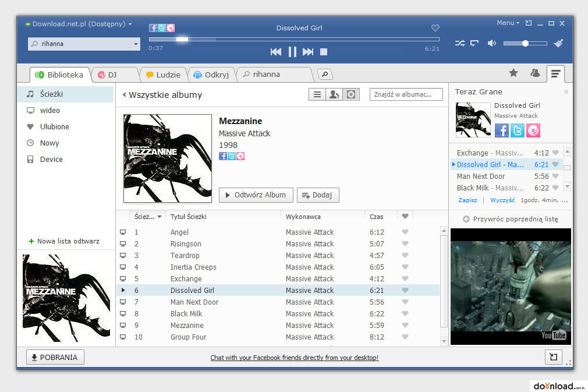
Task: Open the rihanna search tab
Action: pos(275,75)
